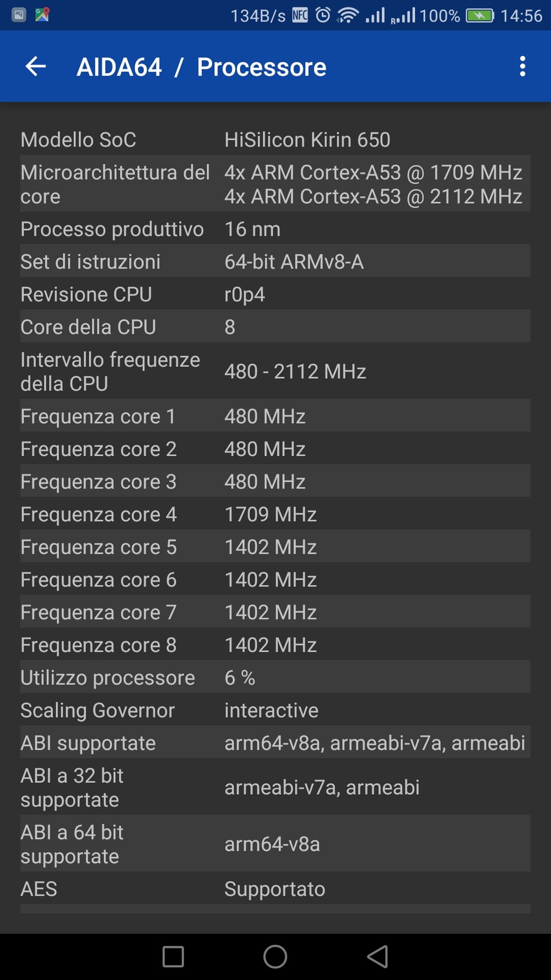Screen dimensions: 551x980
Task: Tap the Android back navigation triangle
Action: coord(377,956)
